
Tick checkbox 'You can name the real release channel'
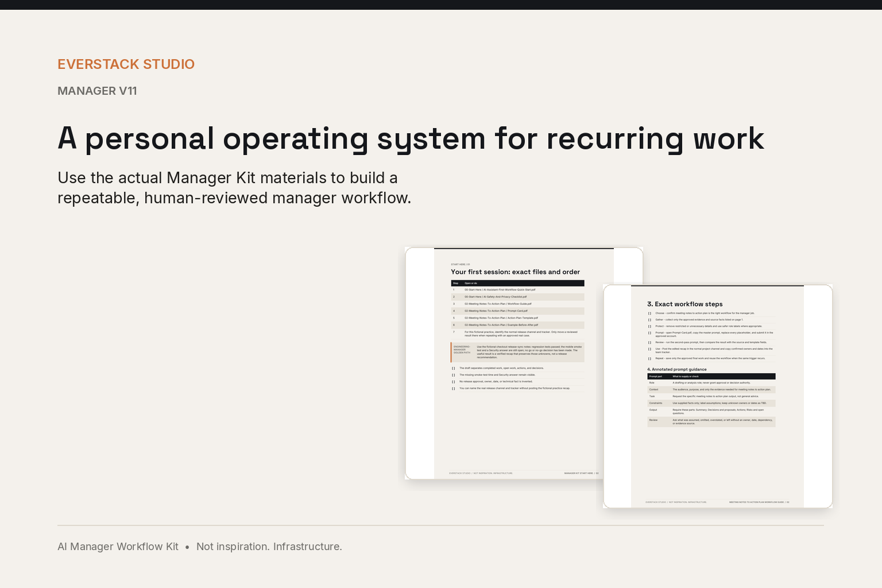(x=454, y=388)
